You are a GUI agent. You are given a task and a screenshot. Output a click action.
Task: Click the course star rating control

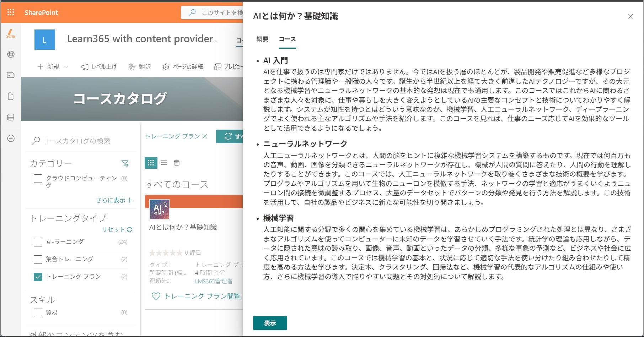[166, 253]
